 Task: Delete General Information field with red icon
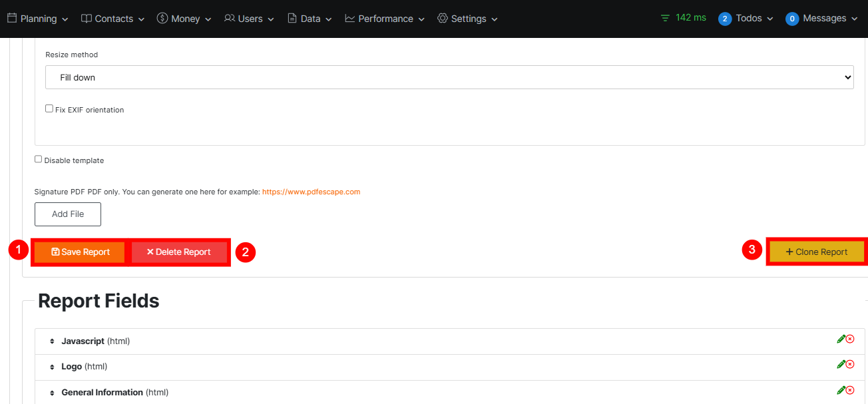[850, 390]
